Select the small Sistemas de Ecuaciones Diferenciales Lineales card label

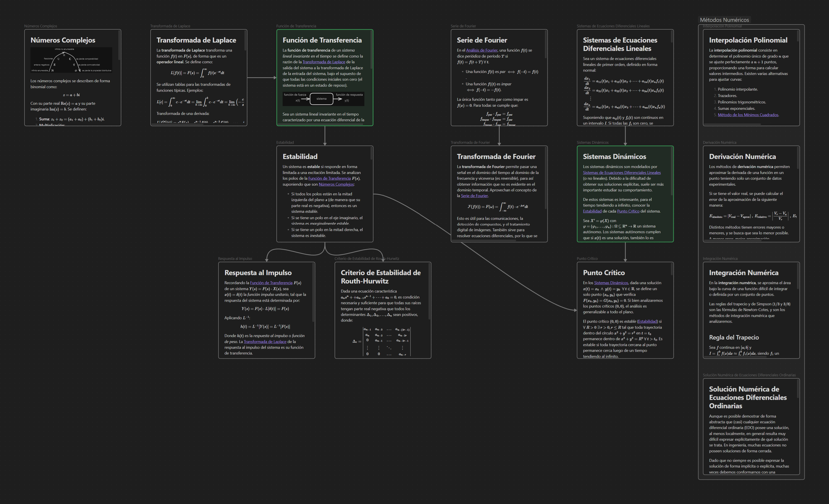613,26
